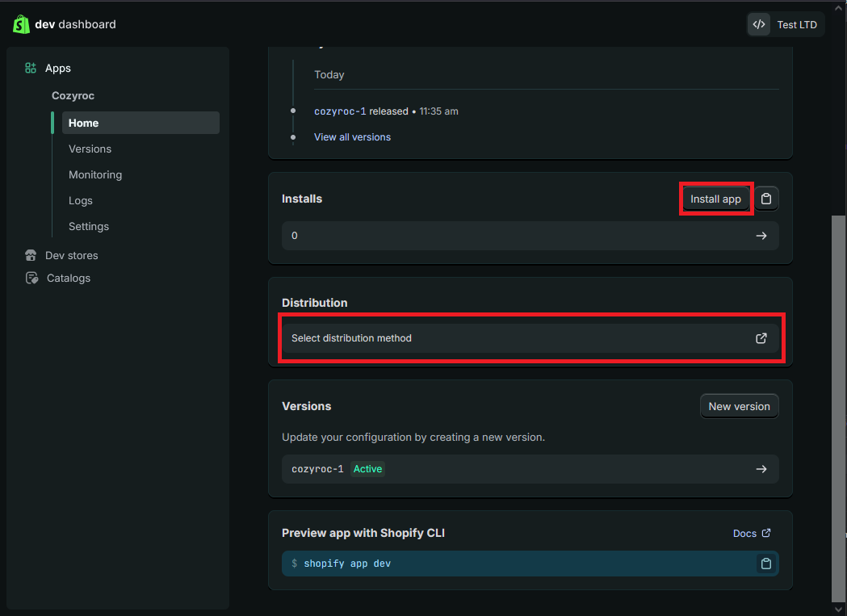Image resolution: width=847 pixels, height=616 pixels.
Task: Open the Installs count row arrow
Action: (761, 236)
